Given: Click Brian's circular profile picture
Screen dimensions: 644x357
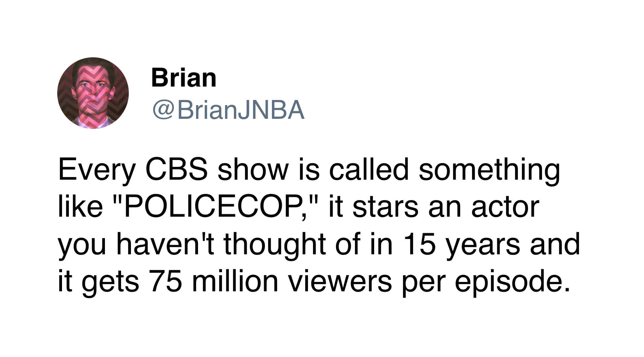Looking at the screenshot, I should (93, 93).
